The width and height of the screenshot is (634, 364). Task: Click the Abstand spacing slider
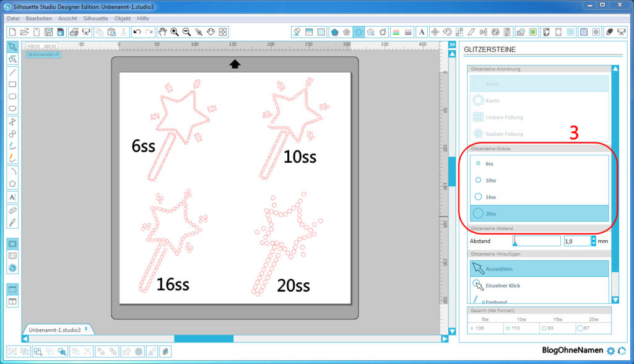(536, 241)
